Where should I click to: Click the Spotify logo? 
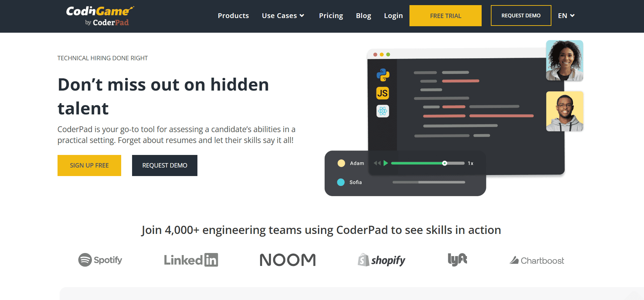(100, 260)
